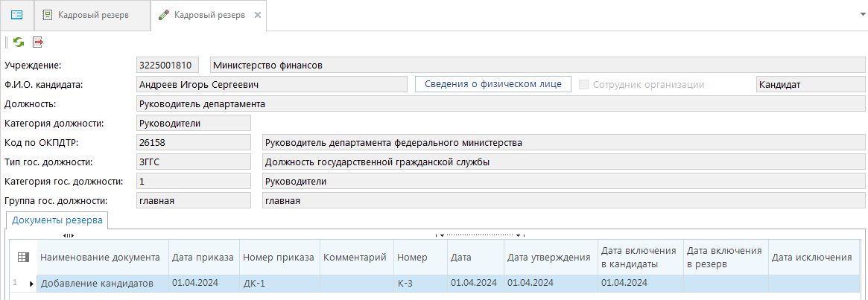868x300 pixels.
Task: Open Сведения о физическом лице
Action: point(492,84)
